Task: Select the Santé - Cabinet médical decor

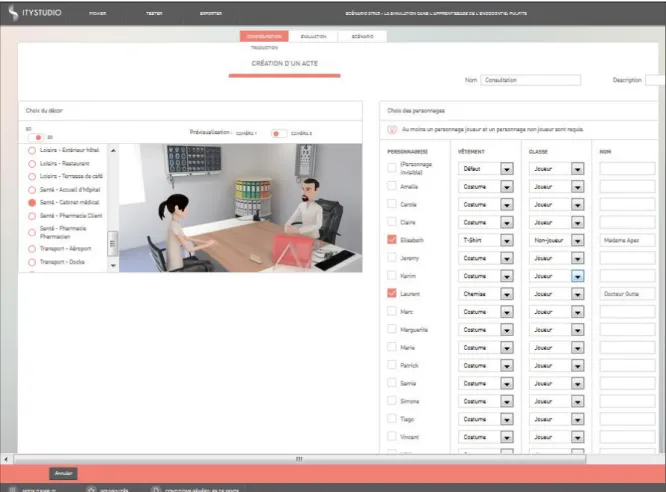Action: pyautogui.click(x=32, y=203)
